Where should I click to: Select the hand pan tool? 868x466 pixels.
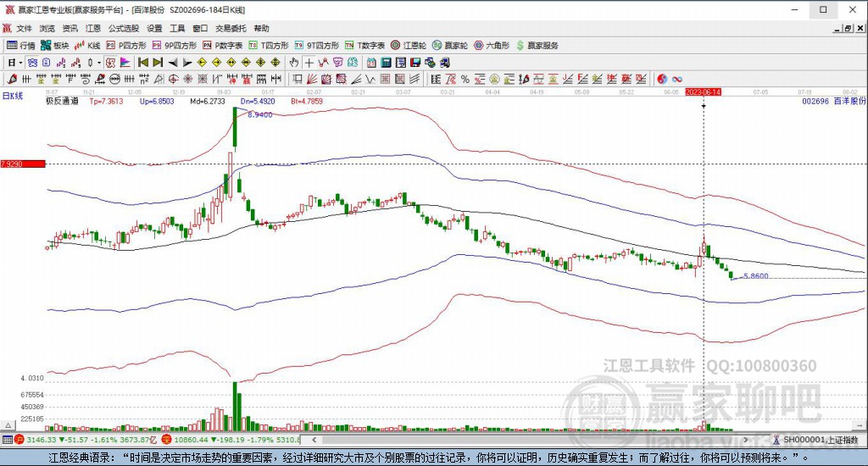pyautogui.click(x=294, y=63)
